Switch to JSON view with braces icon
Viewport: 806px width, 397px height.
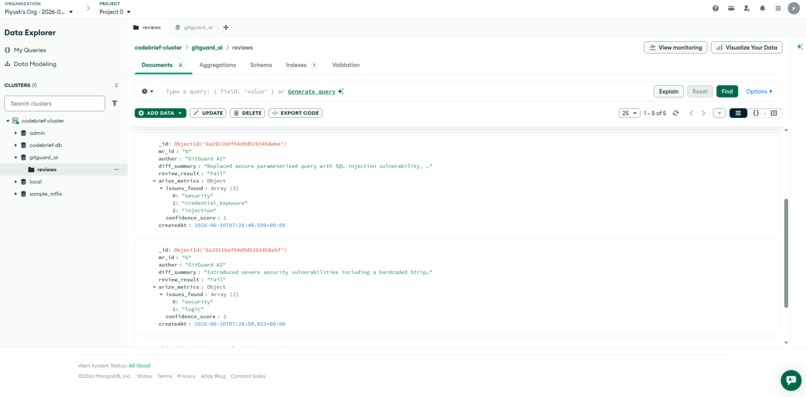click(x=756, y=113)
